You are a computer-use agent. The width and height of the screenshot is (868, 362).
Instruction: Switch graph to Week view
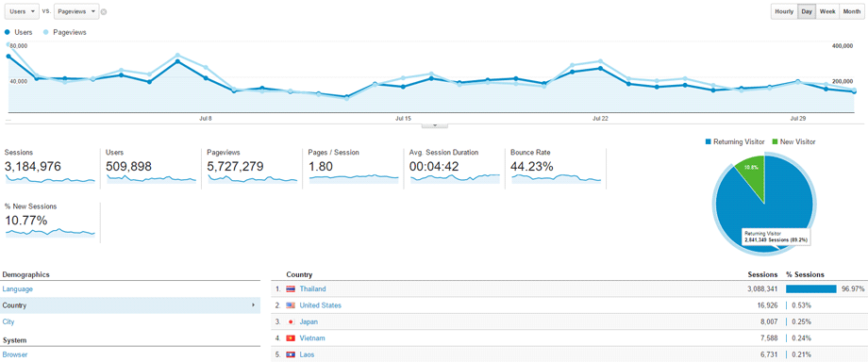(x=827, y=11)
